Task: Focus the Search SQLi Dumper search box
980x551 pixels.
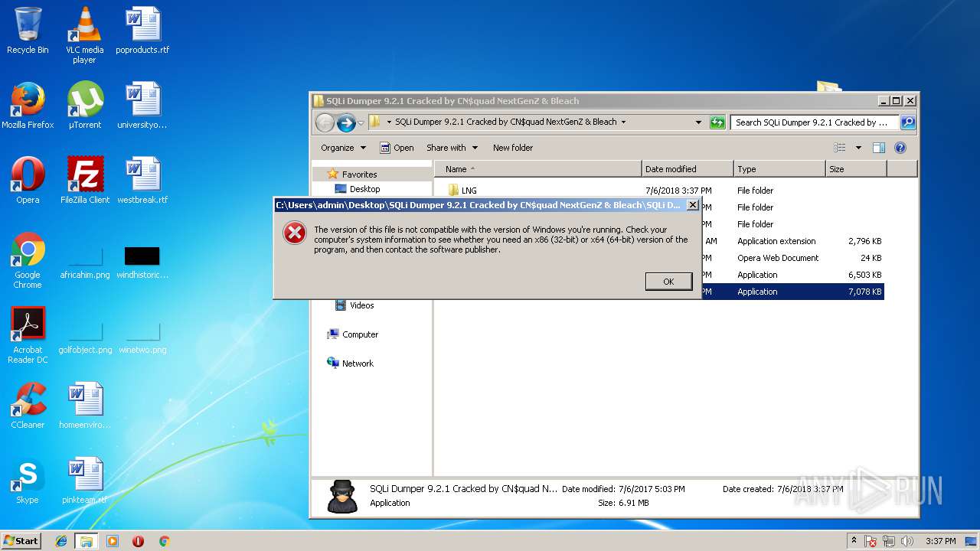Action: (815, 122)
